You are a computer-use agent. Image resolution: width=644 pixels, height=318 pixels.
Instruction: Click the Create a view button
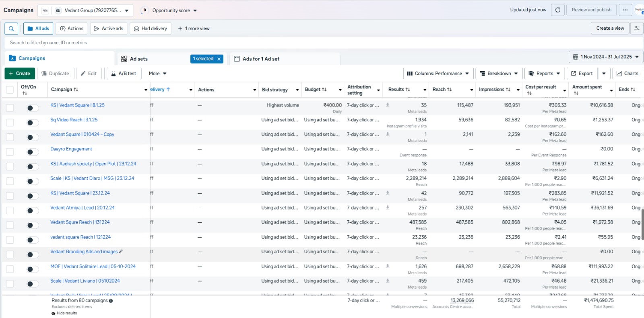[x=610, y=28]
